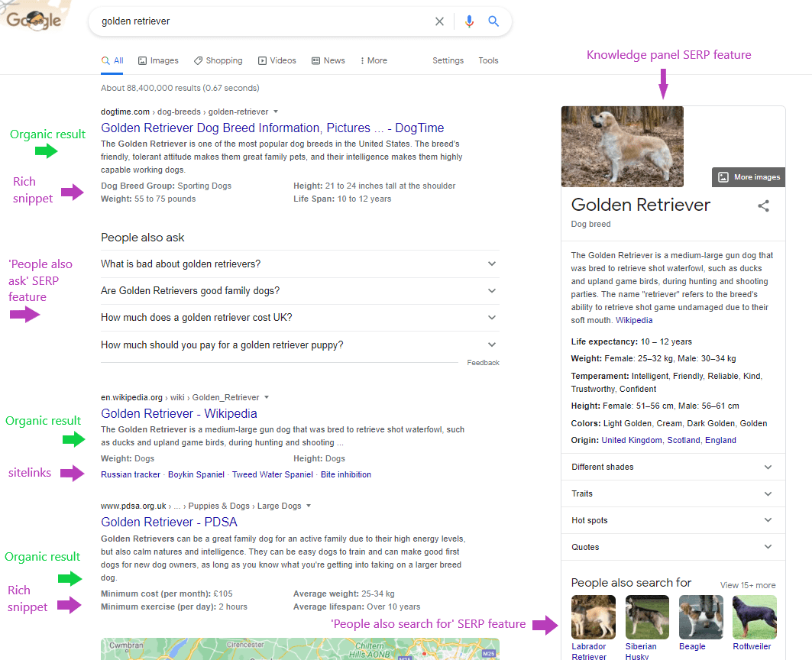
Task: Click the microphone voice search icon
Action: [x=470, y=21]
